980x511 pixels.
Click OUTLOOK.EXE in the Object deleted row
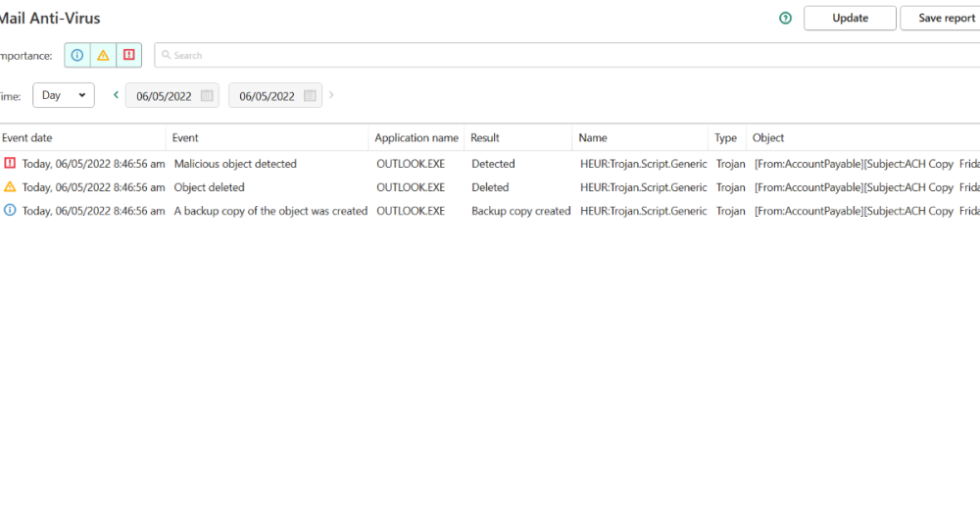pos(411,187)
